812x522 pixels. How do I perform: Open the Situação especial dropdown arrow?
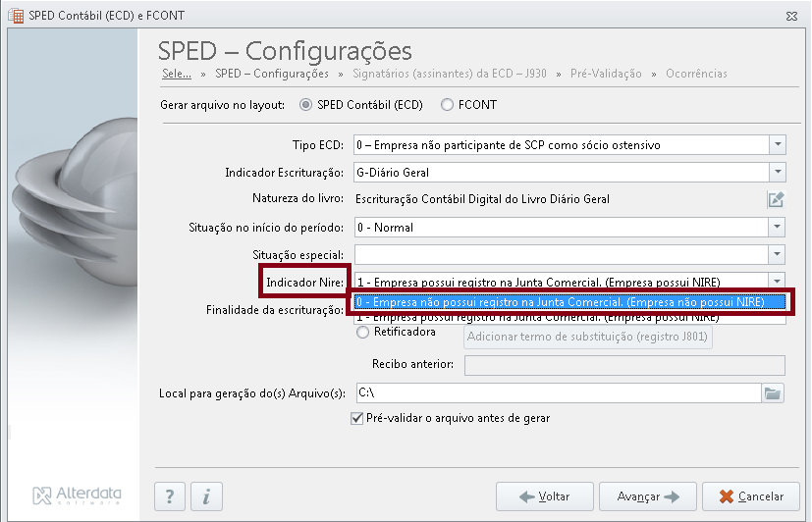777,254
